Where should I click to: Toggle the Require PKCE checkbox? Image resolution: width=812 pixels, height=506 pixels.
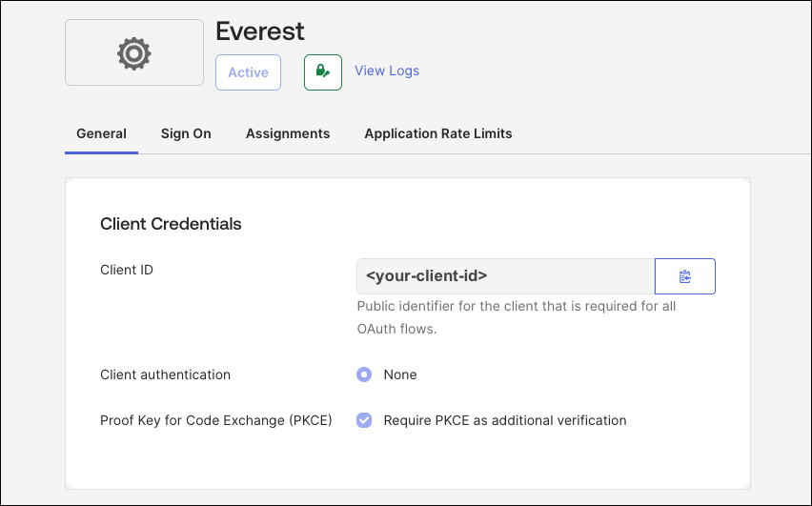pos(364,420)
